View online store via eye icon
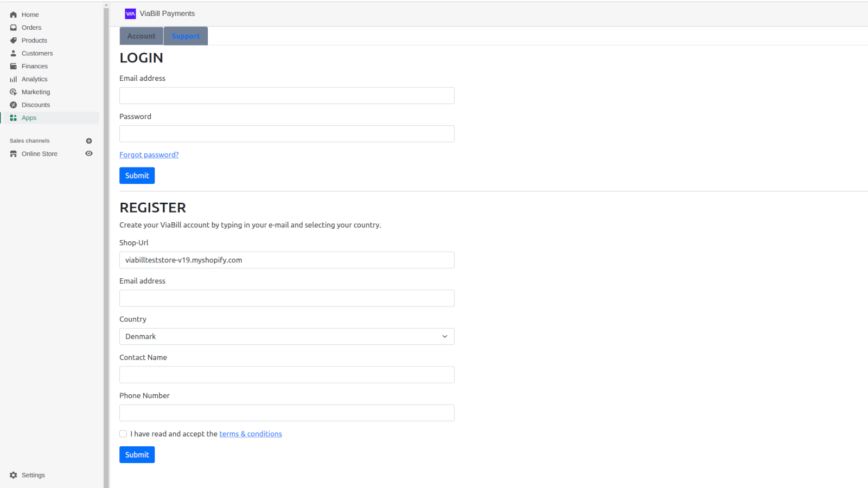 89,153
